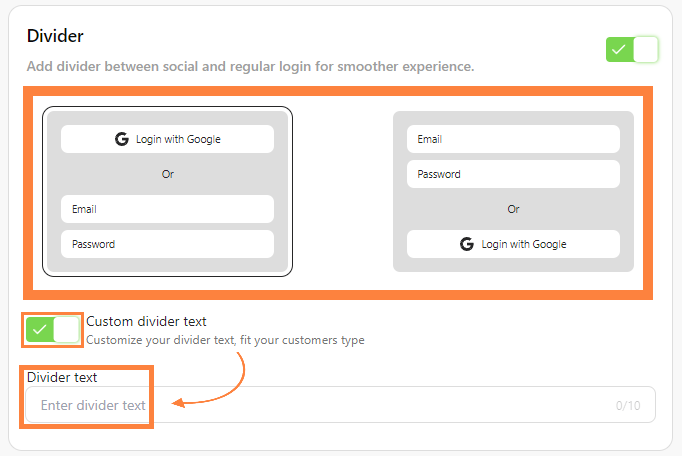The image size is (682, 456).
Task: Toggle the Divider switch off
Action: tap(632, 50)
